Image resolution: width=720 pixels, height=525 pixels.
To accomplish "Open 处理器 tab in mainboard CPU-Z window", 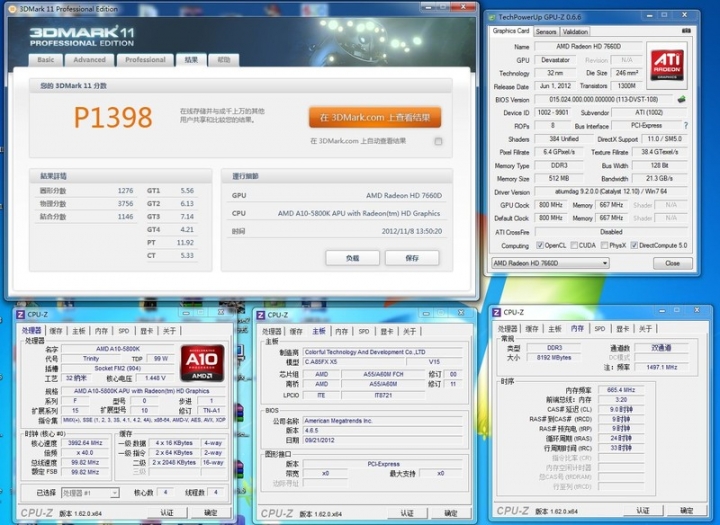I will [272, 331].
